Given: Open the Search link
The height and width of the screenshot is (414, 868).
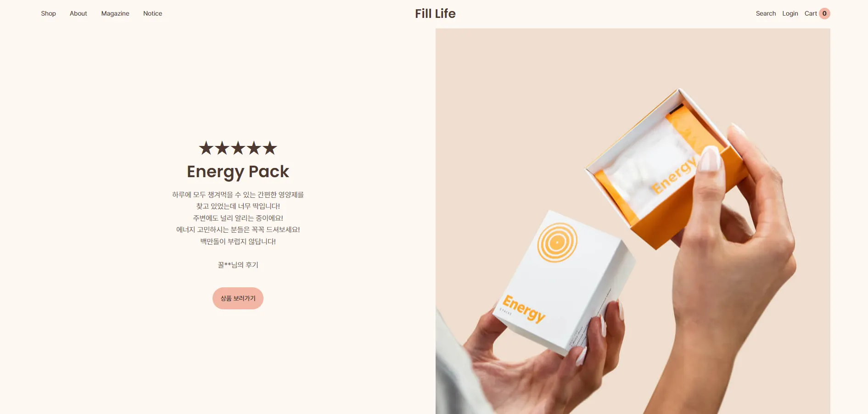Looking at the screenshot, I should [766, 13].
